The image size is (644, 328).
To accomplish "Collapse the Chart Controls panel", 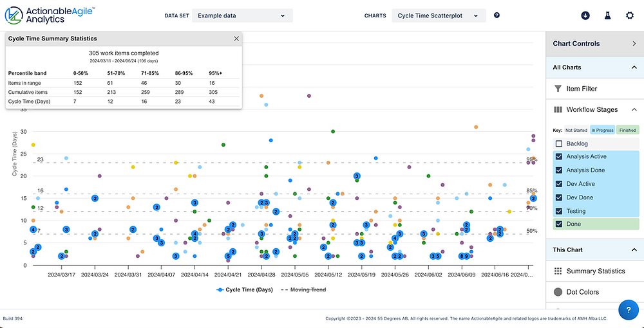I will click(x=634, y=44).
